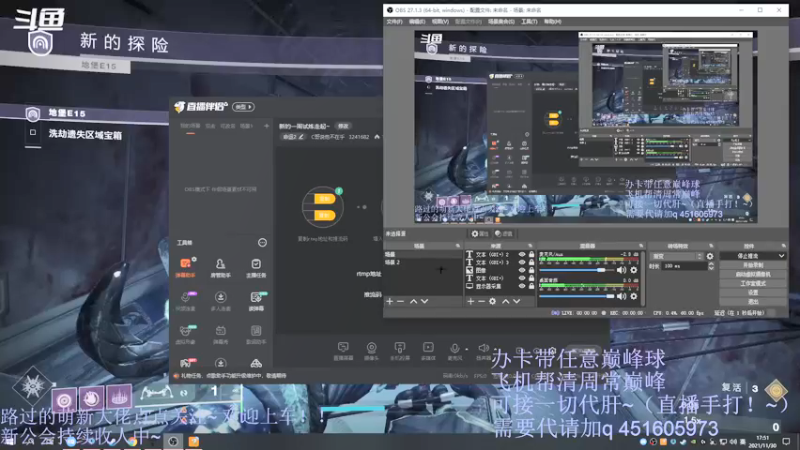Screen dimensions: 800x450
Task: Open 文件(F) menu in OBS
Action: (x=394, y=21)
